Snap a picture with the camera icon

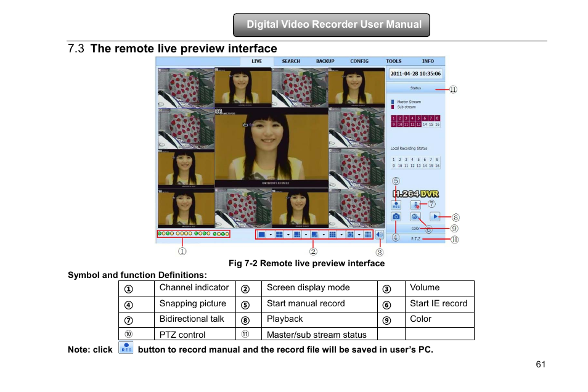pos(396,216)
